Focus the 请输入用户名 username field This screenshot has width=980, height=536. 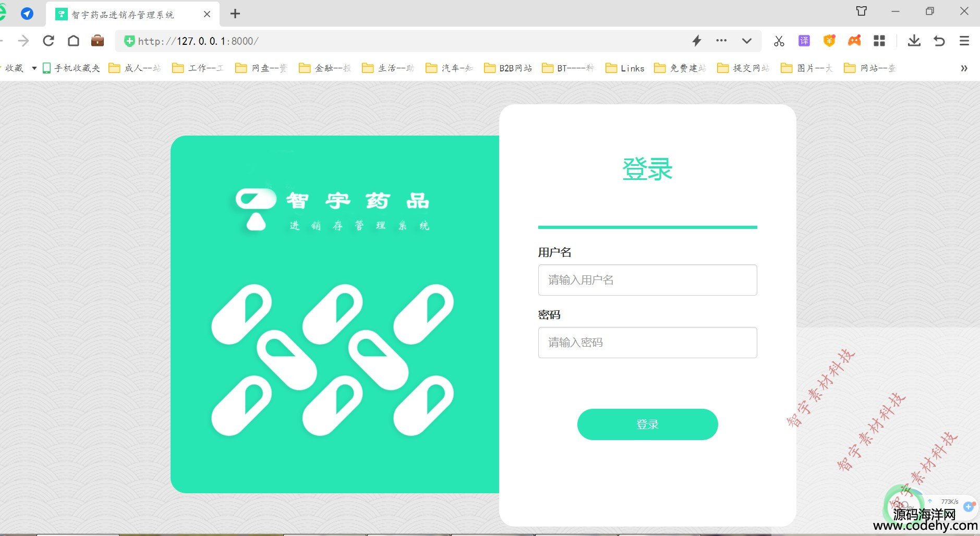click(x=647, y=280)
